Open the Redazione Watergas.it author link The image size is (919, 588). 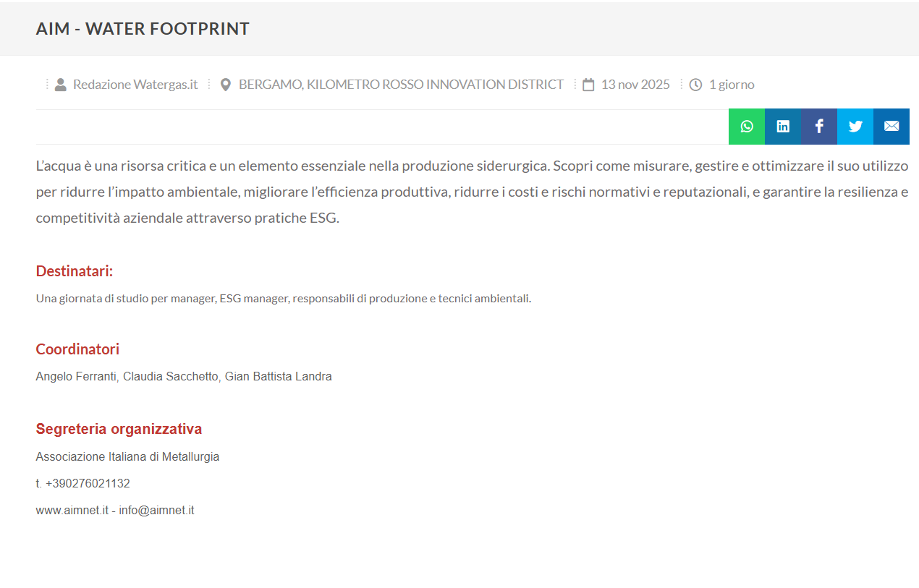(135, 85)
